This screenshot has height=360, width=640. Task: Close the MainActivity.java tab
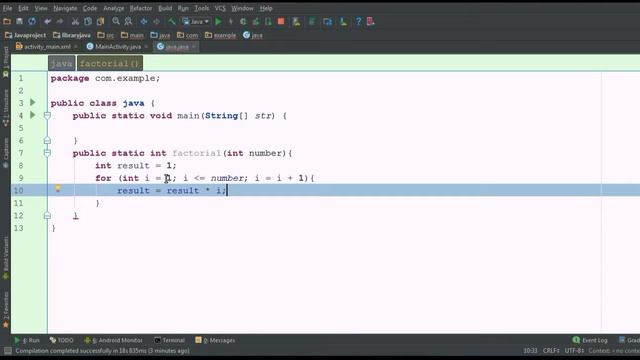[146, 47]
